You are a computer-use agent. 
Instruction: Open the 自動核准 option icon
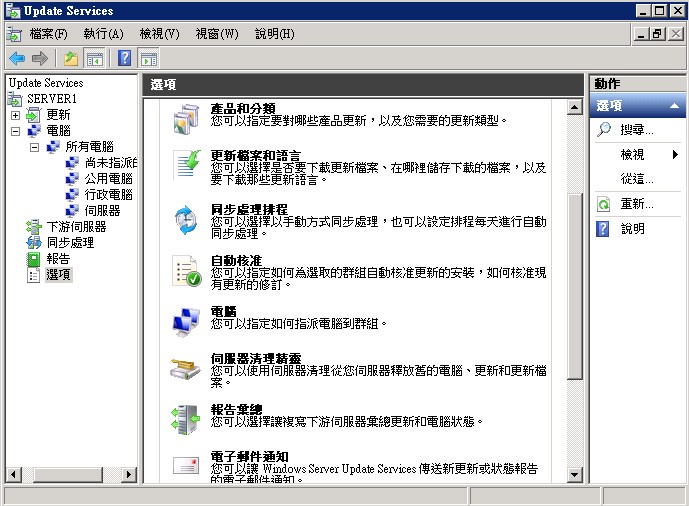click(x=186, y=271)
